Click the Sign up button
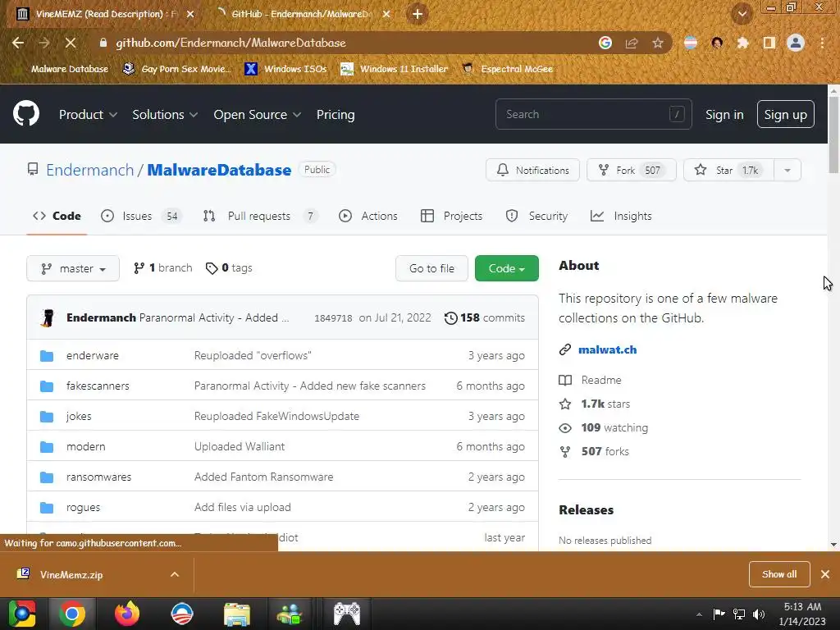The height and width of the screenshot is (630, 840). click(785, 114)
